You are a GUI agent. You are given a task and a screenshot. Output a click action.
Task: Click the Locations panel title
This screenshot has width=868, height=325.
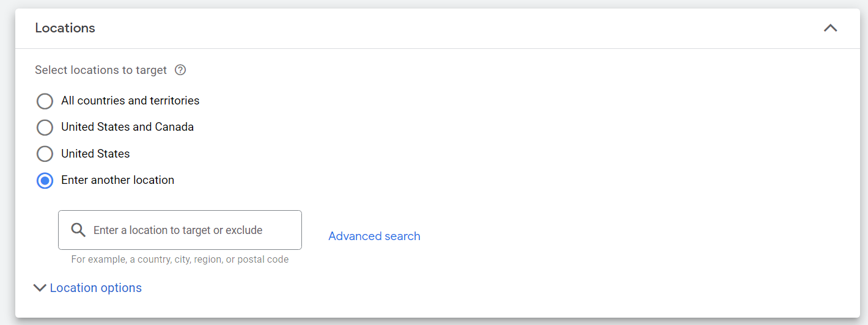pyautogui.click(x=65, y=28)
